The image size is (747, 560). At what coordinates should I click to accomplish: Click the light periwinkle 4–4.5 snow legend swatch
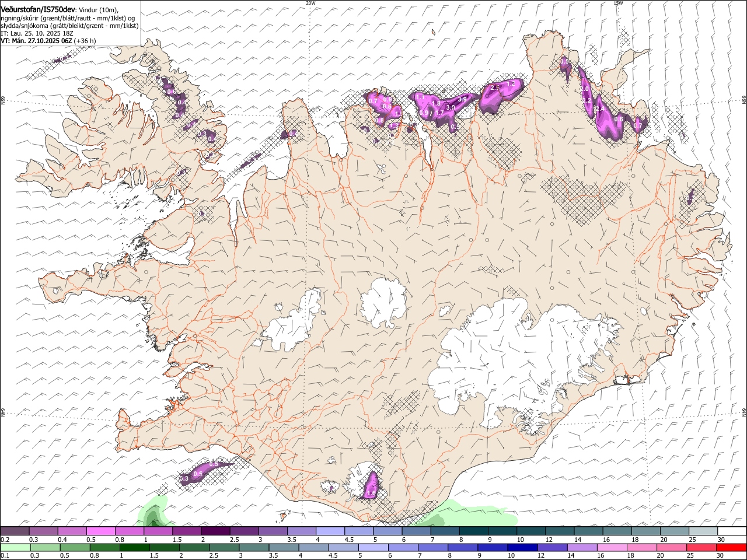[331, 531]
